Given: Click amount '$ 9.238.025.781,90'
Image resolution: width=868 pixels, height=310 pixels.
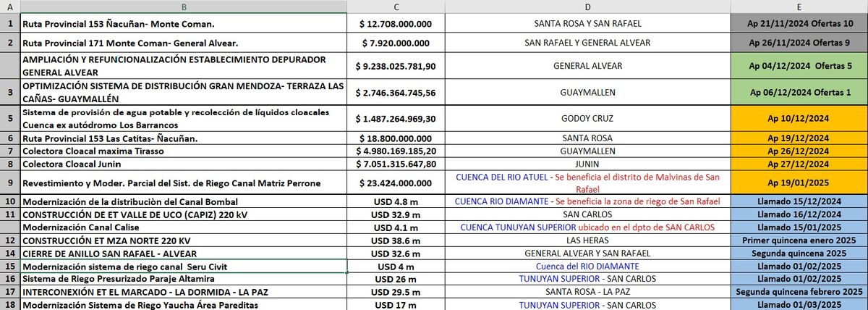Looking at the screenshot, I should pyautogui.click(x=396, y=66).
